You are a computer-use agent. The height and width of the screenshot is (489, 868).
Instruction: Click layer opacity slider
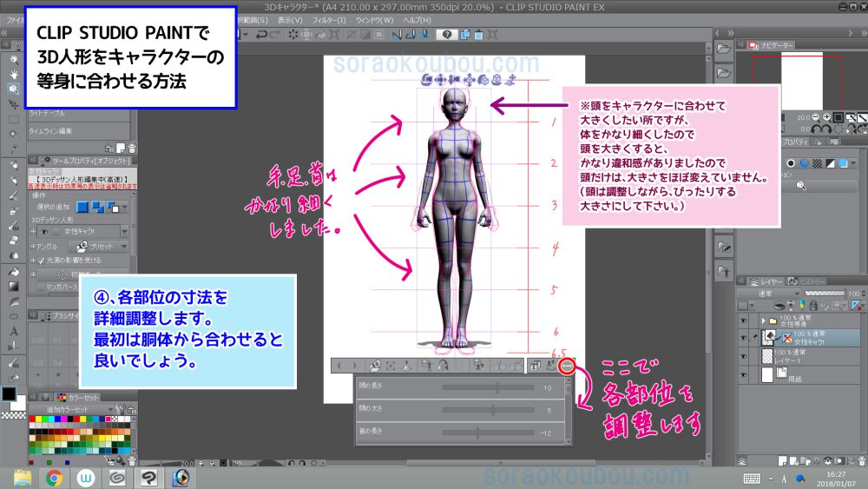click(x=825, y=294)
